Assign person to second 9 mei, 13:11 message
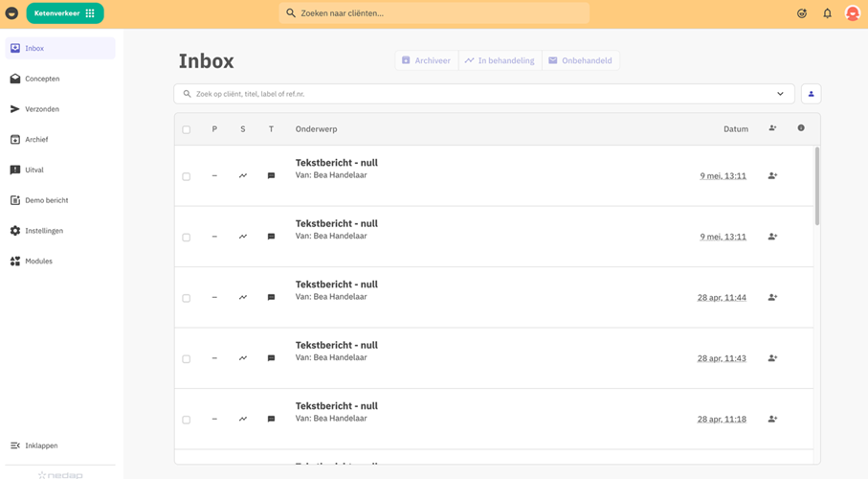This screenshot has height=479, width=868. tap(772, 237)
